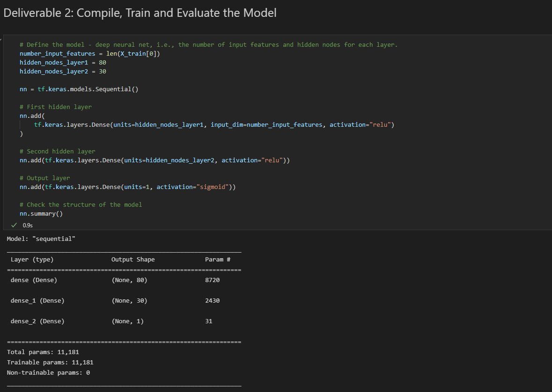
Task: Click the '0.9s' execution time label
Action: pyautogui.click(x=28, y=225)
